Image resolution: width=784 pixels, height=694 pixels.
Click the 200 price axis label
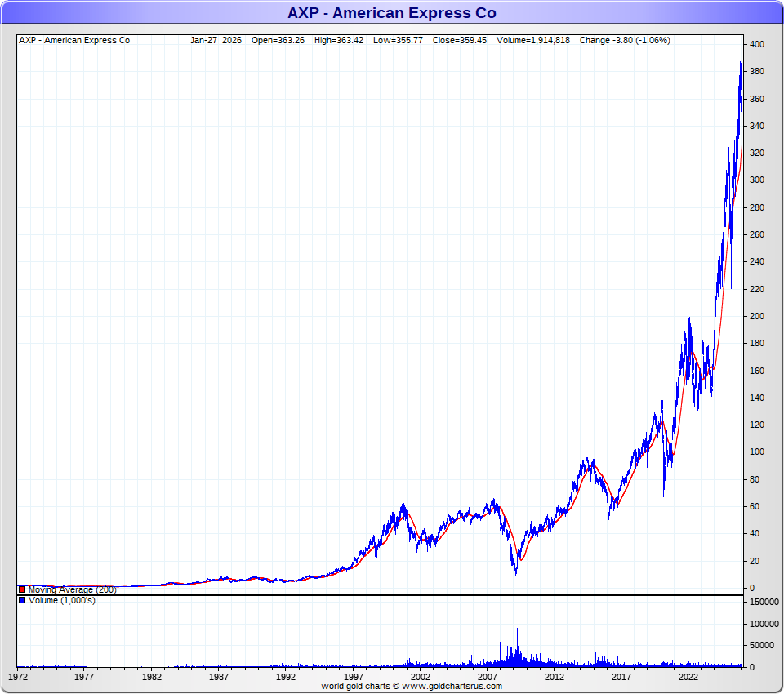tap(757, 316)
